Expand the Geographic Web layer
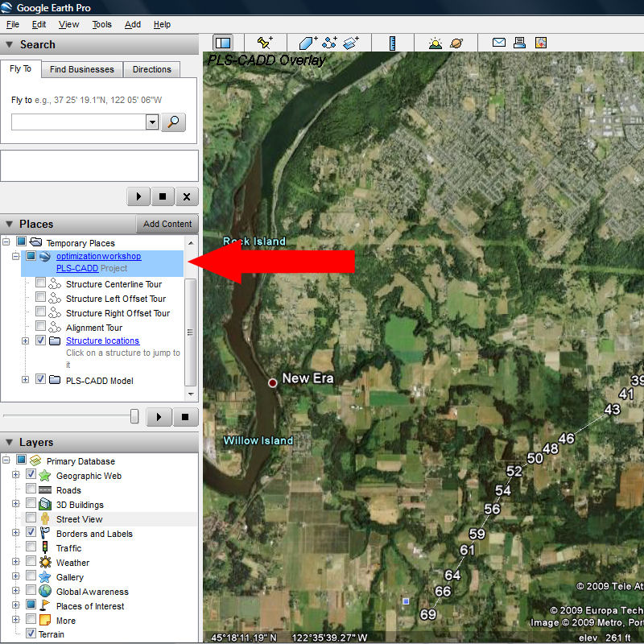The width and height of the screenshot is (644, 644). (15, 475)
